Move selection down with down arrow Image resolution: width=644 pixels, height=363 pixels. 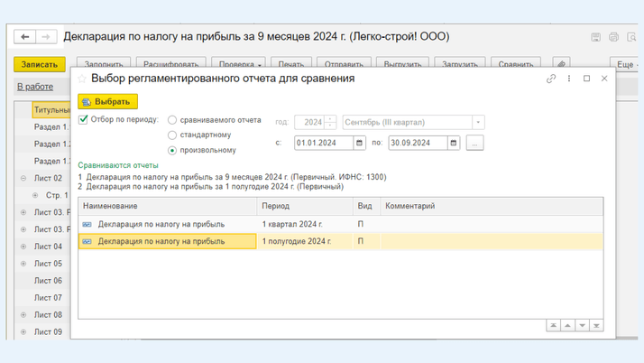(582, 326)
